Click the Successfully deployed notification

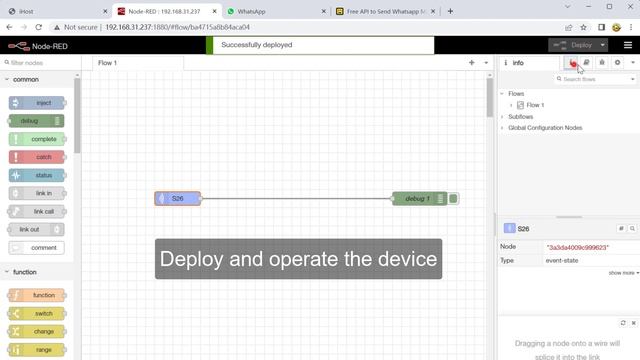[x=320, y=45]
